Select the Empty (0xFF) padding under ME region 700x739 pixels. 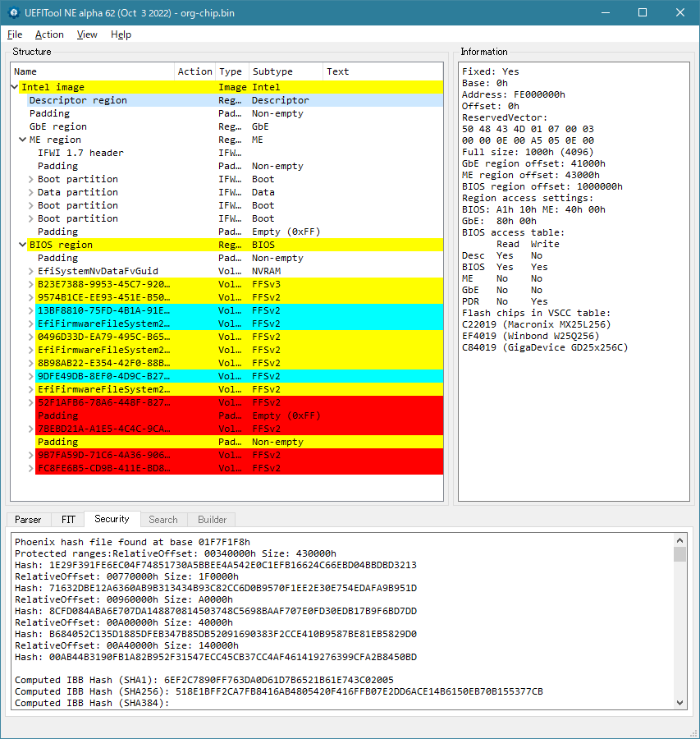click(240, 232)
